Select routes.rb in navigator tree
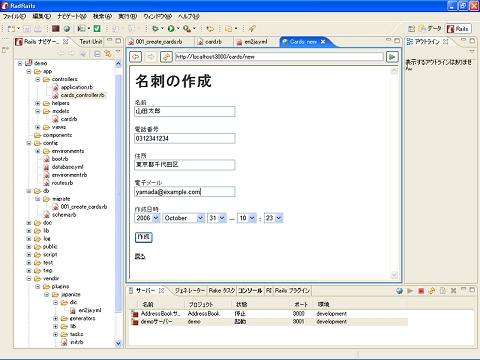This screenshot has height=360, width=480. pos(62,183)
